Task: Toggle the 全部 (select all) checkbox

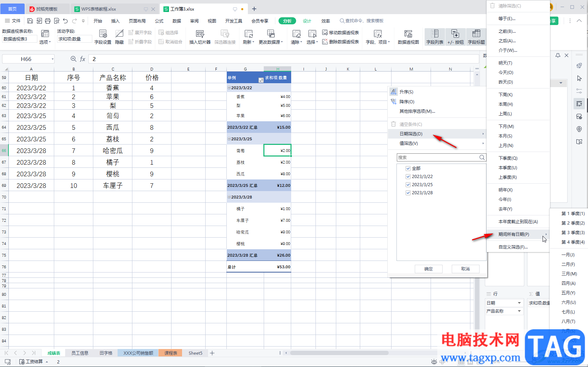Action: pyautogui.click(x=408, y=169)
